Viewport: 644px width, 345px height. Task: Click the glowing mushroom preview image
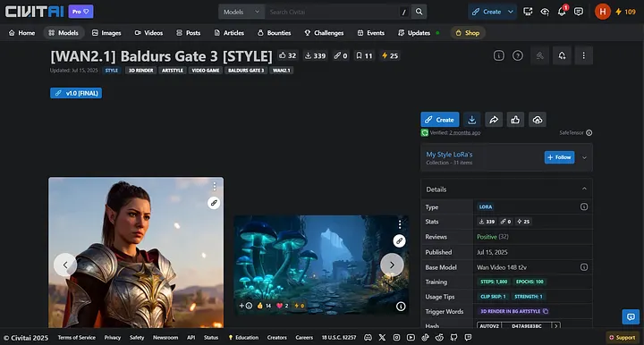pos(321,265)
